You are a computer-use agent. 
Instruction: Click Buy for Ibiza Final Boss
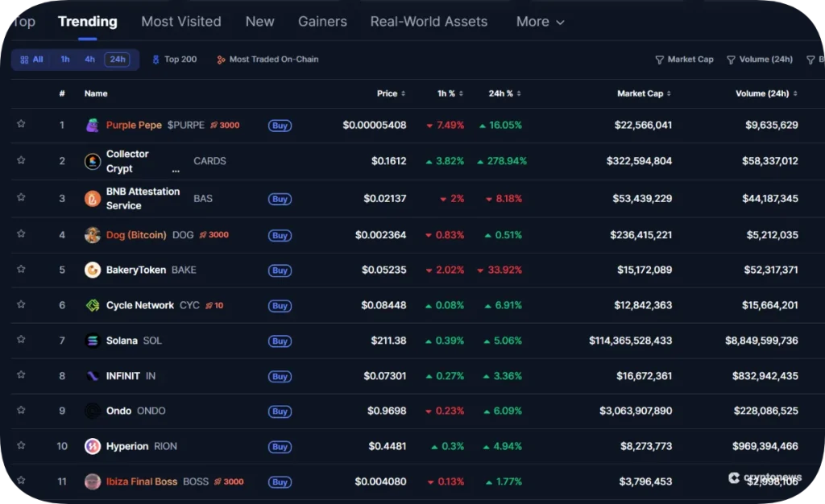point(280,482)
